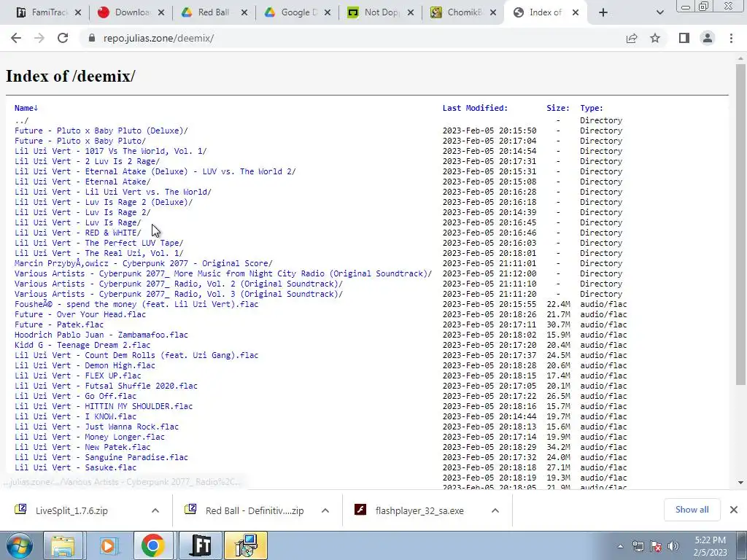Close the Index of tab
The width and height of the screenshot is (747, 560).
pos(576,12)
